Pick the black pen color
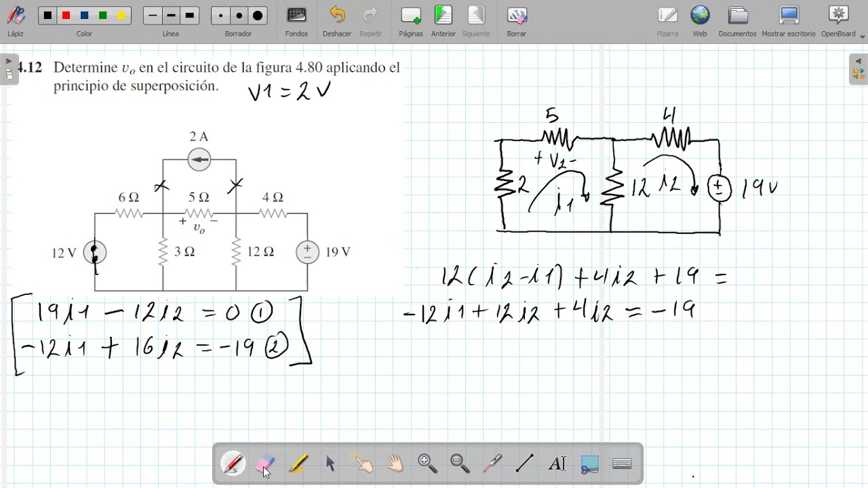This screenshot has width=868, height=488. pyautogui.click(x=47, y=16)
